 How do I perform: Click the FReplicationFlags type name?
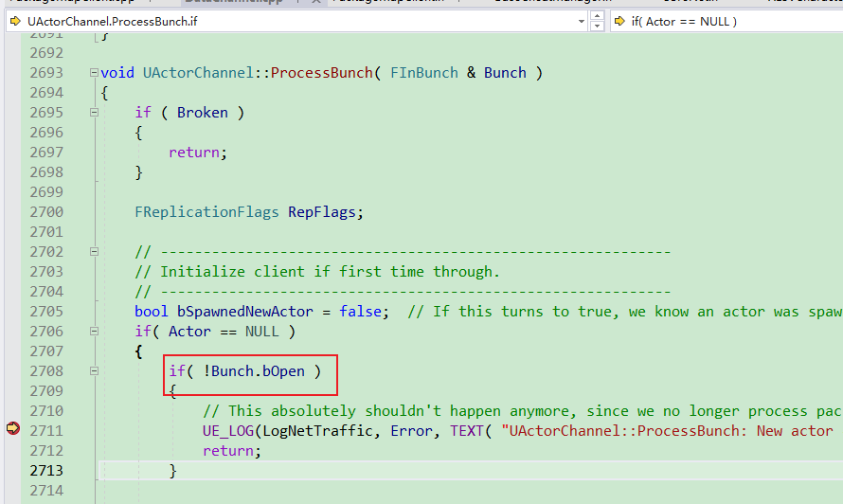207,212
